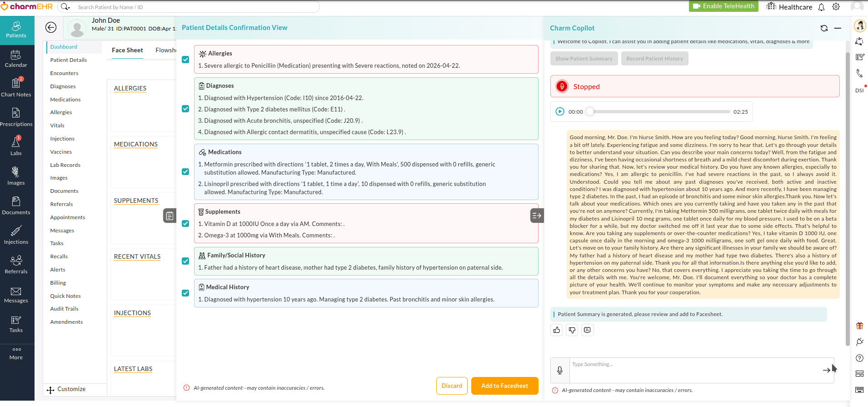Open the feedback comment icon
This screenshot has width=868, height=407.
[x=587, y=330]
